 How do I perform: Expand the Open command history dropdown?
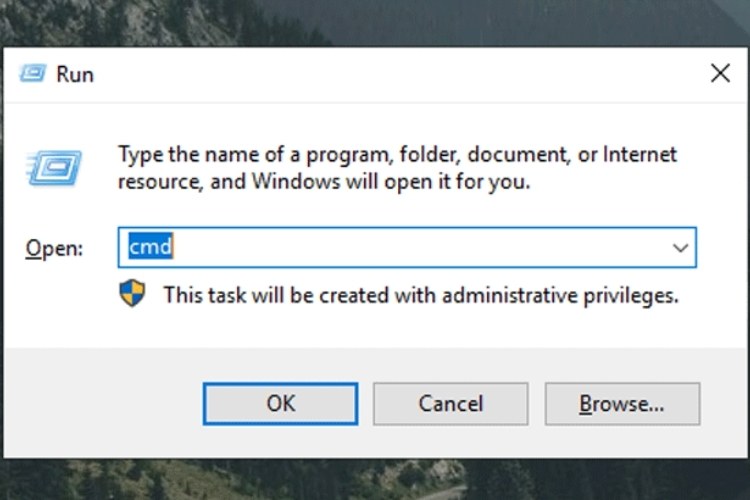click(680, 248)
